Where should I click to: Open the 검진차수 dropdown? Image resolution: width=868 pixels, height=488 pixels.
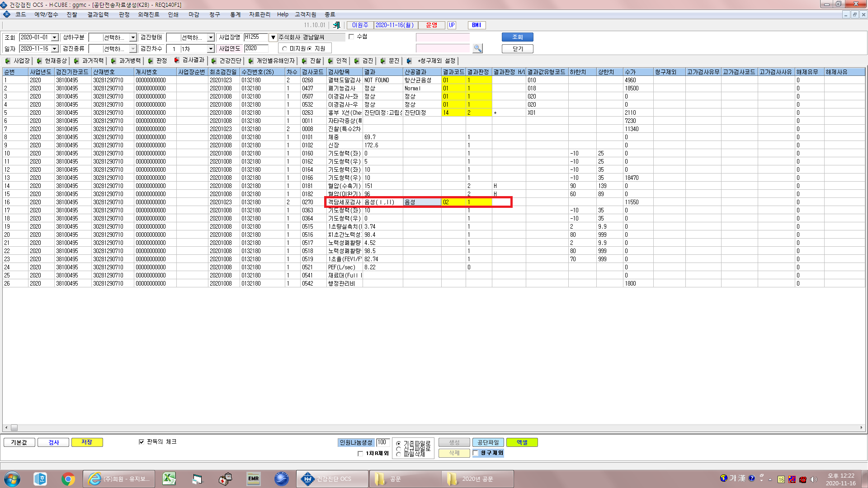211,49
